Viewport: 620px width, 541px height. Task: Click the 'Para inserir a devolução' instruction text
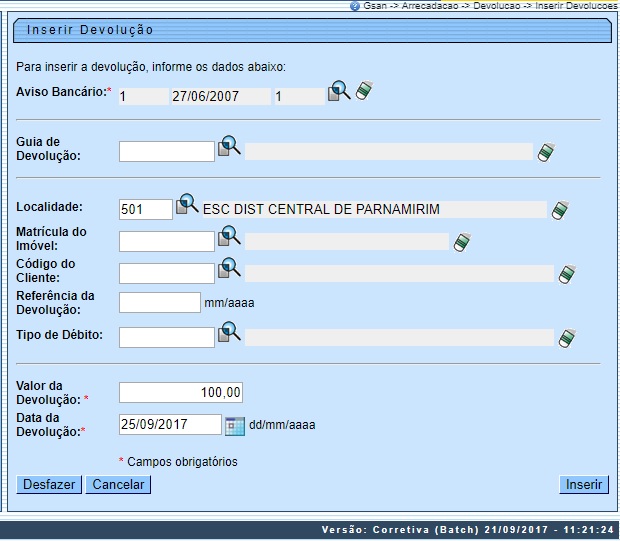151,66
